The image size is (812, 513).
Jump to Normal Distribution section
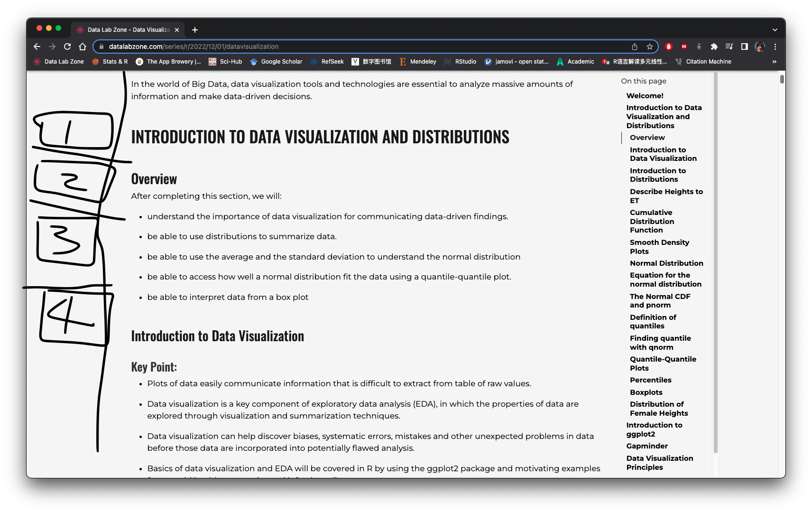pos(666,263)
